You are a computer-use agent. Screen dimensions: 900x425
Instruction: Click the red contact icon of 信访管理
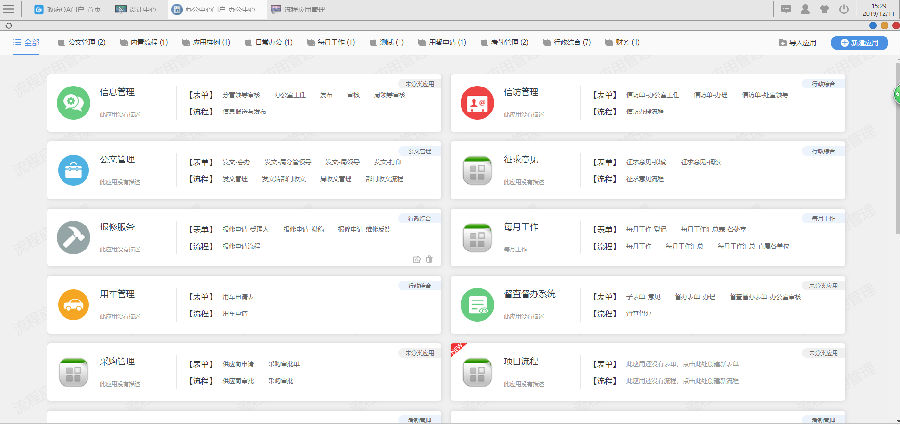[x=478, y=103]
